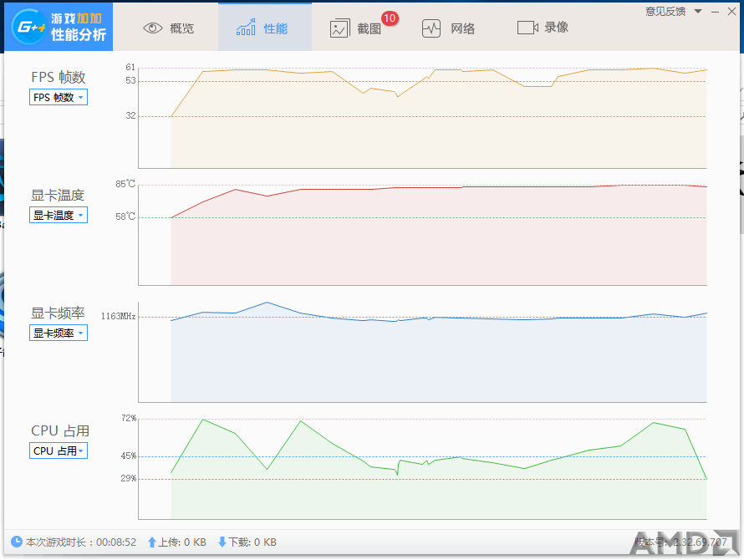Click the red 10 badge on 截图
This screenshot has height=560, width=744.
(390, 18)
